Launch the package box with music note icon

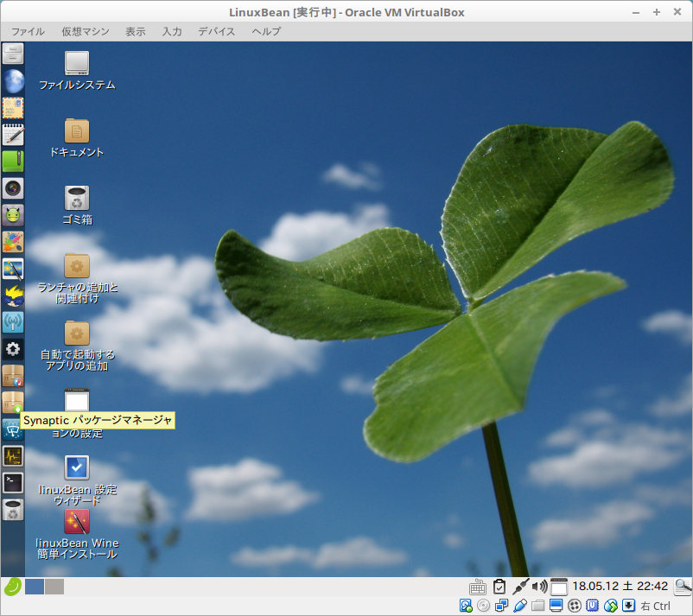coord(13,376)
